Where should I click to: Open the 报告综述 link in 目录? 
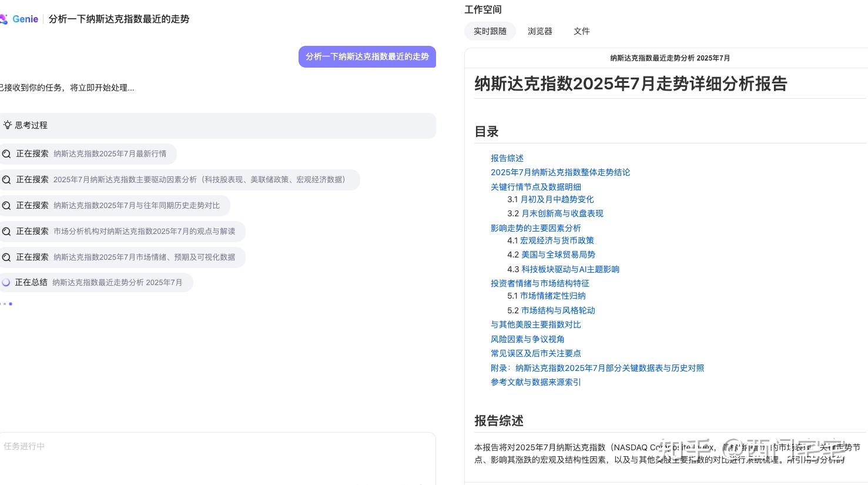pos(507,158)
